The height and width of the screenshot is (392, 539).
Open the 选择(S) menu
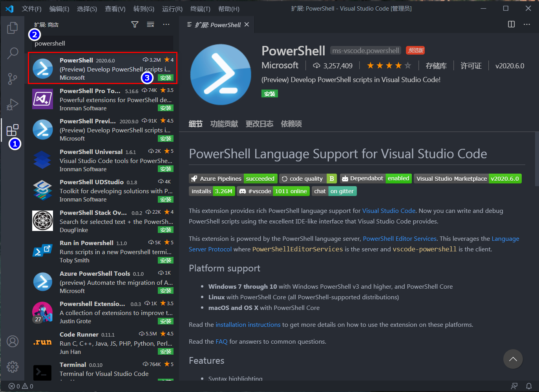87,9
